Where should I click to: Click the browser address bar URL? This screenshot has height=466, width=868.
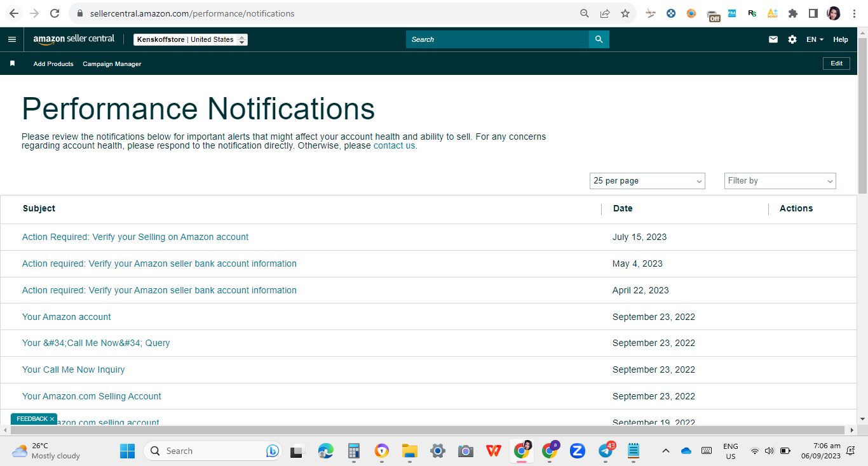point(192,13)
